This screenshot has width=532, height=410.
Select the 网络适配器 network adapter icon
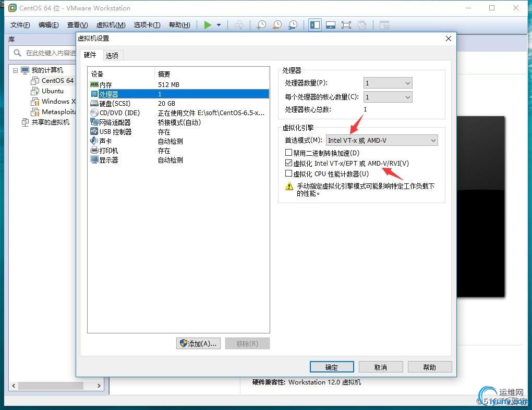(94, 122)
